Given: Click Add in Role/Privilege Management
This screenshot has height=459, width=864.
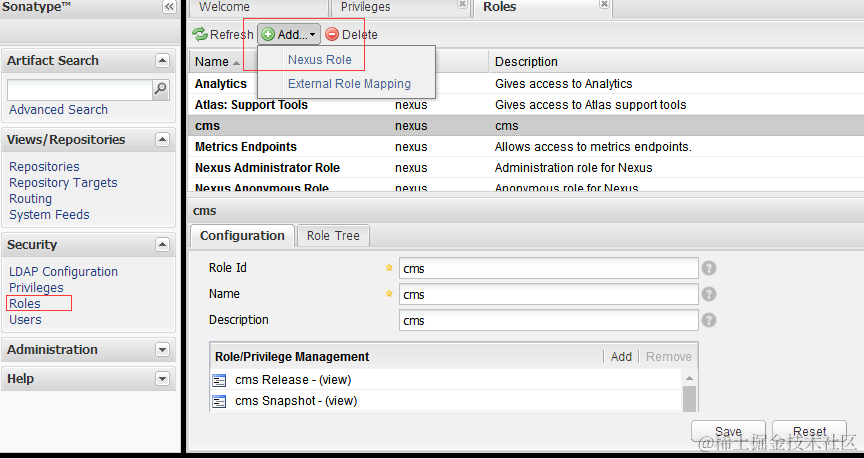Looking at the screenshot, I should point(621,357).
